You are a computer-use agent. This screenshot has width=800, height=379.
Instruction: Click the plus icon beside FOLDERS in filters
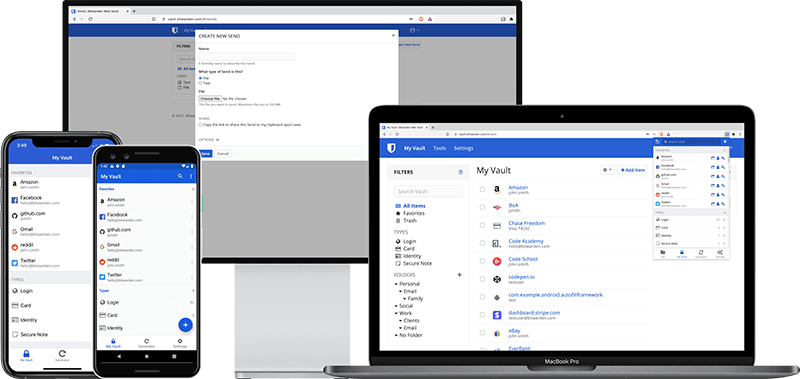pos(459,275)
